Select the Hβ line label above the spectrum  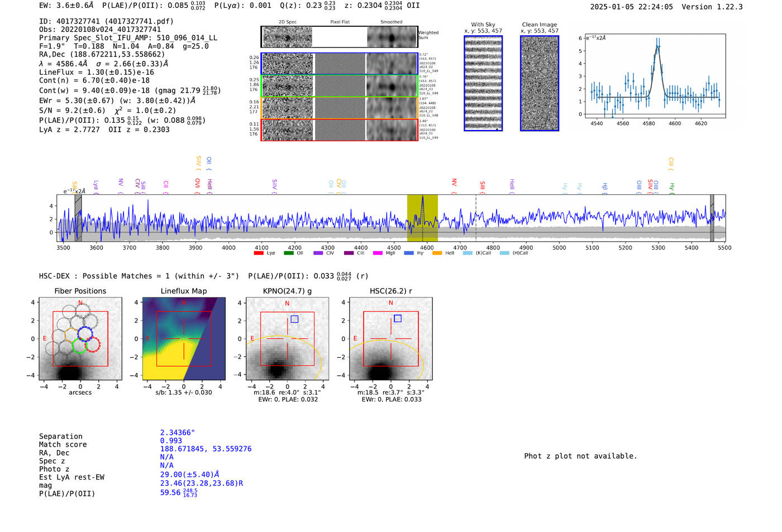click(x=604, y=186)
